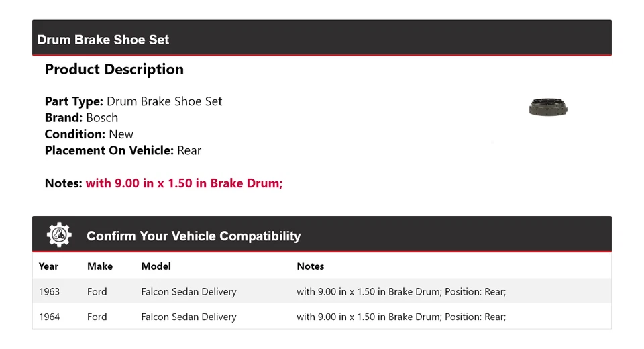The image size is (644, 349).
Task: Click the Placement On Vehicle: Rear line
Action: pos(123,150)
